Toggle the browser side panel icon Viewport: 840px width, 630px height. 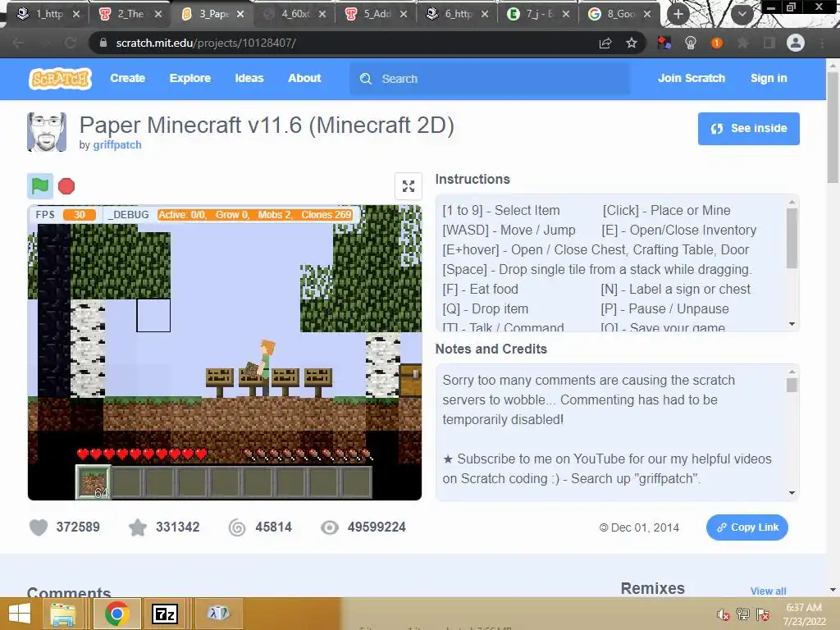[x=769, y=43]
